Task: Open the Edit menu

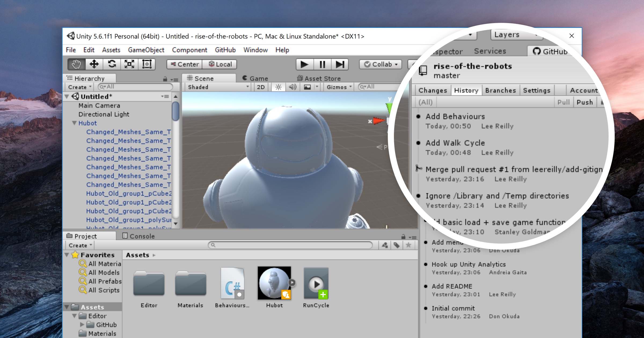Action: coord(89,50)
